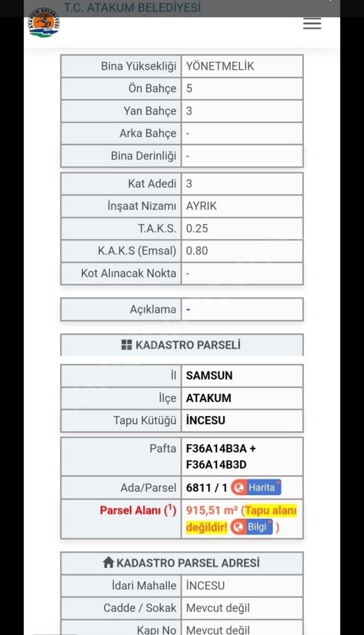
Task: Click the KADASTRO PARSELİ section header
Action: 188,345
